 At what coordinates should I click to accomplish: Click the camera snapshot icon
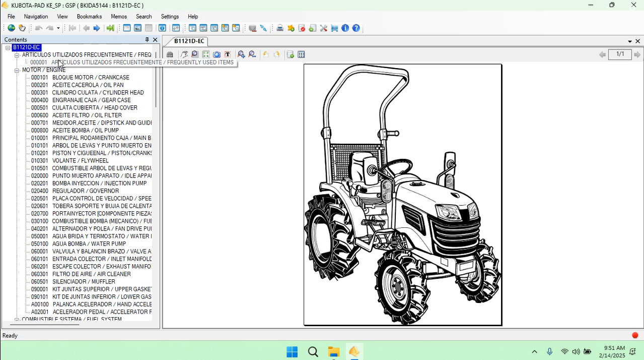(217, 54)
